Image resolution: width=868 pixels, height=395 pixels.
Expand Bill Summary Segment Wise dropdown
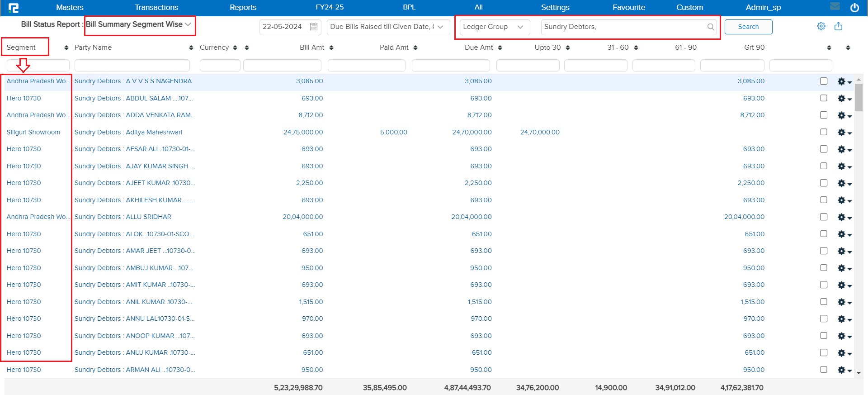pos(139,24)
